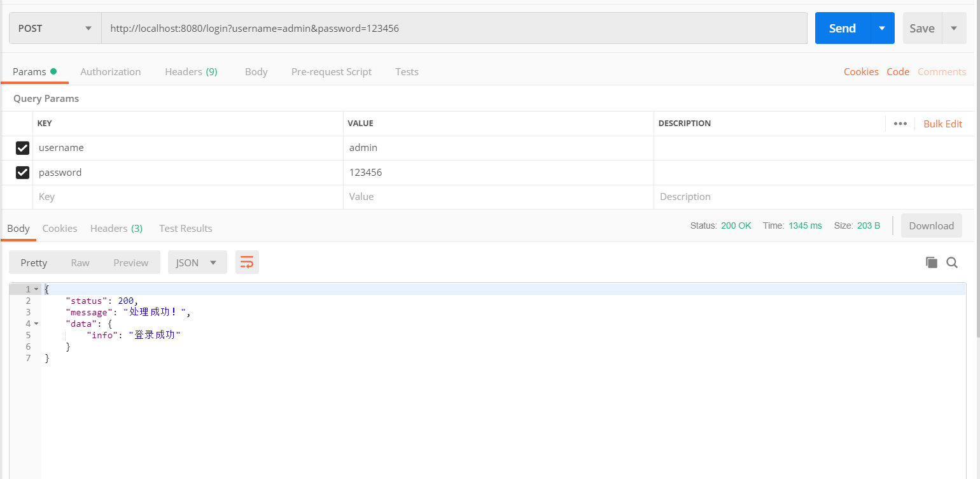The image size is (980, 479).
Task: Open search in response body
Action: tap(952, 262)
